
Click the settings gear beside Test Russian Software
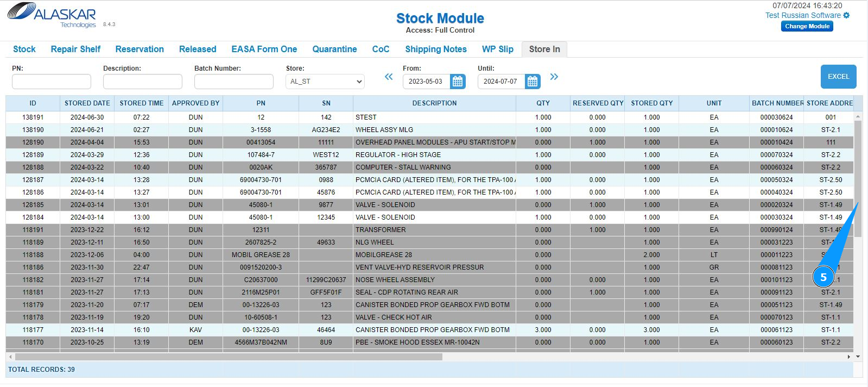coord(846,15)
